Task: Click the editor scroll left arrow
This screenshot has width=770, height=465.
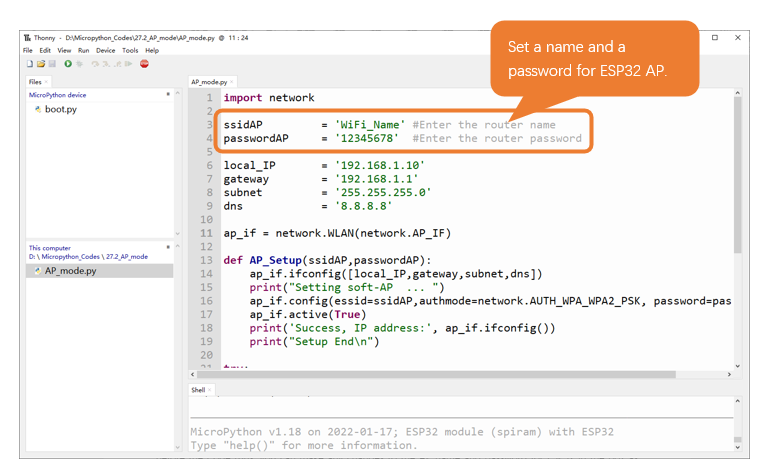Action: point(192,374)
